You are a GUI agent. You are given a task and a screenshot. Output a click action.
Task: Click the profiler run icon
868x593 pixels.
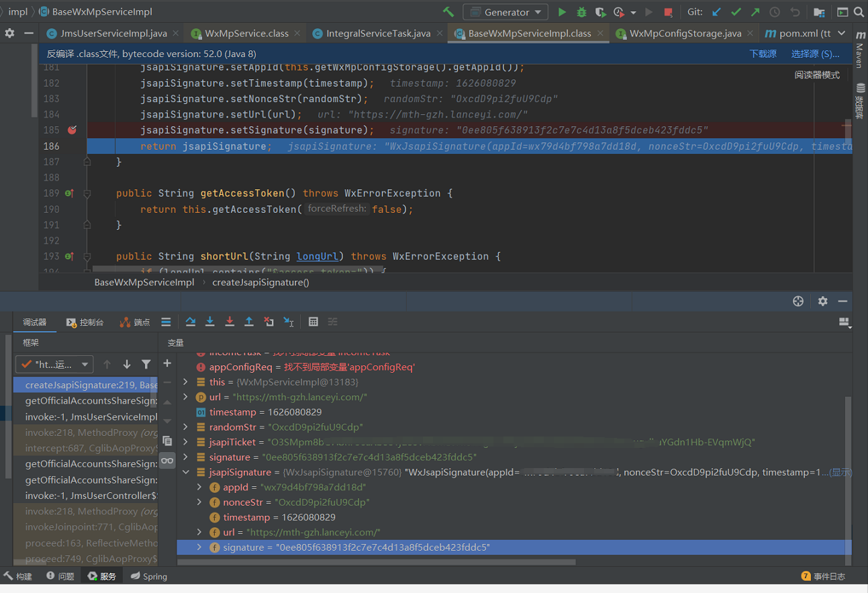(618, 12)
